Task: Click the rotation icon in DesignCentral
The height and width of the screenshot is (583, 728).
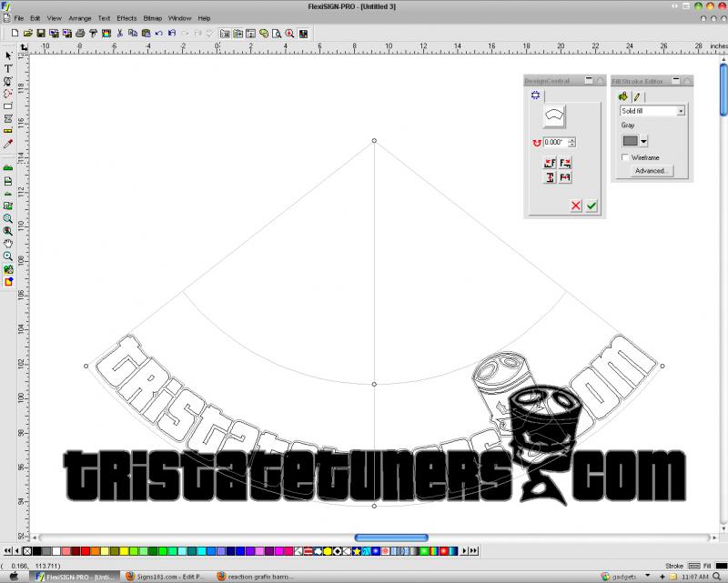Action: click(537, 143)
